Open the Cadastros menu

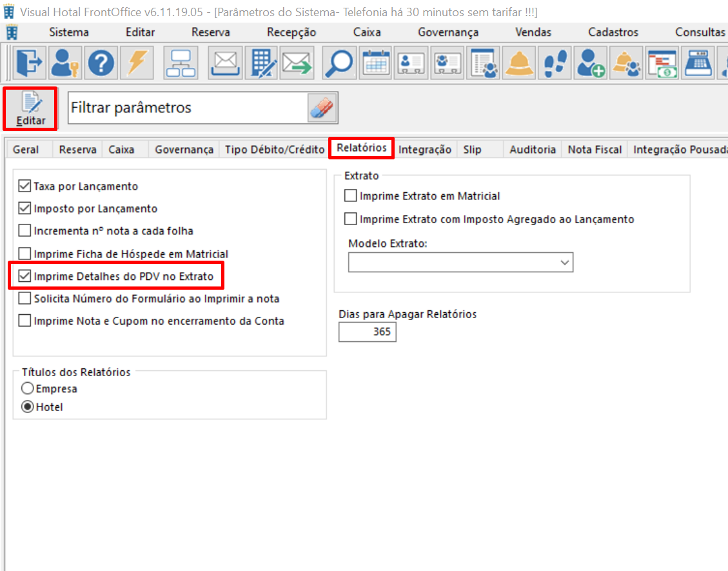coord(613,32)
